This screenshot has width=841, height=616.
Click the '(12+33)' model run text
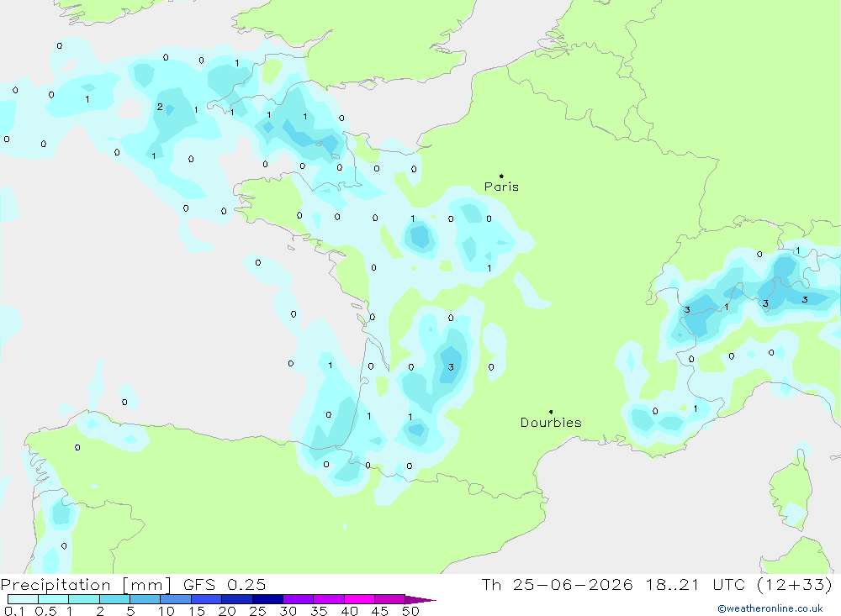795,584
